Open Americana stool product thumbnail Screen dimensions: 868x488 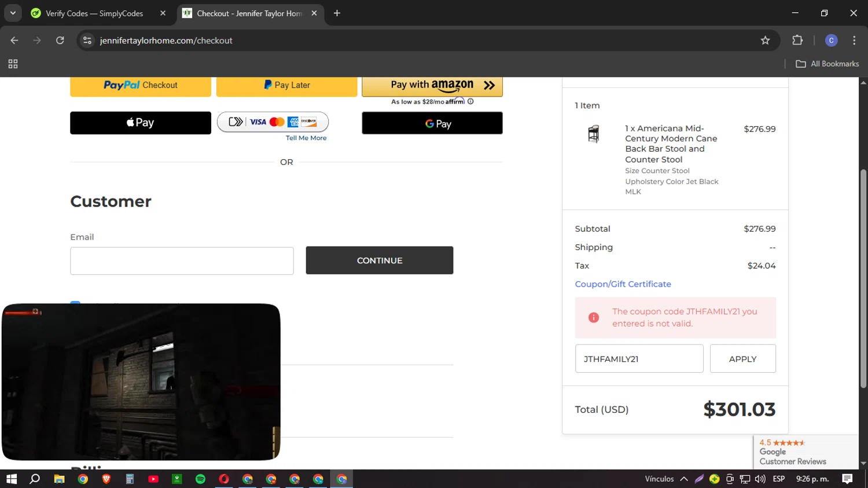tap(594, 134)
